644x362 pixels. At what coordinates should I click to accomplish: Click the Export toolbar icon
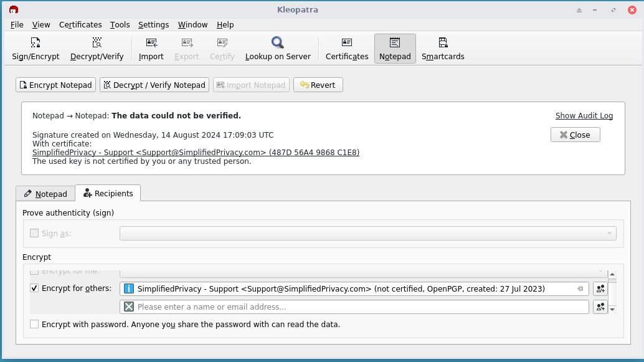click(x=186, y=49)
